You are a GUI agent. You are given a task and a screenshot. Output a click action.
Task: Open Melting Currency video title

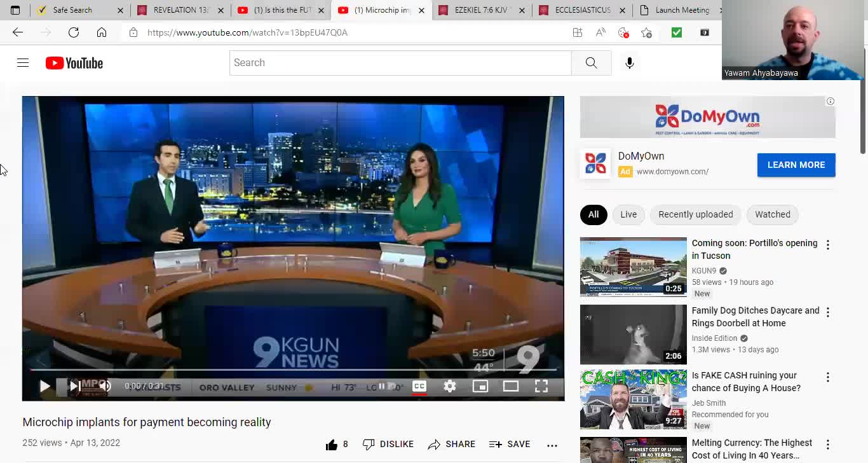coord(752,449)
